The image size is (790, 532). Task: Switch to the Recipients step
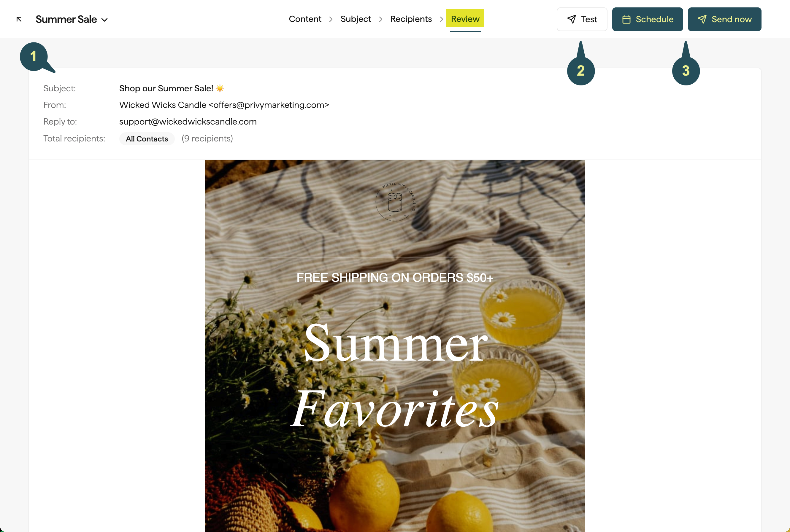(x=411, y=19)
